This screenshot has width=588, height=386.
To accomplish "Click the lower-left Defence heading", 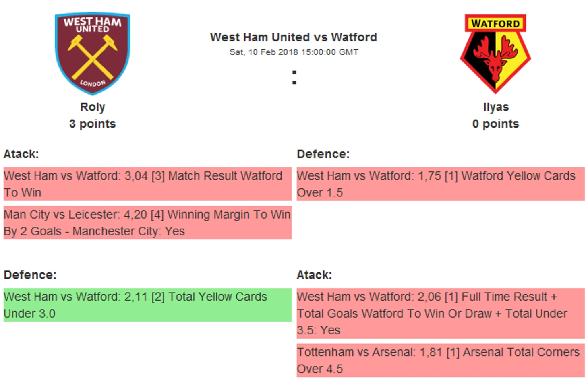I will (x=30, y=275).
